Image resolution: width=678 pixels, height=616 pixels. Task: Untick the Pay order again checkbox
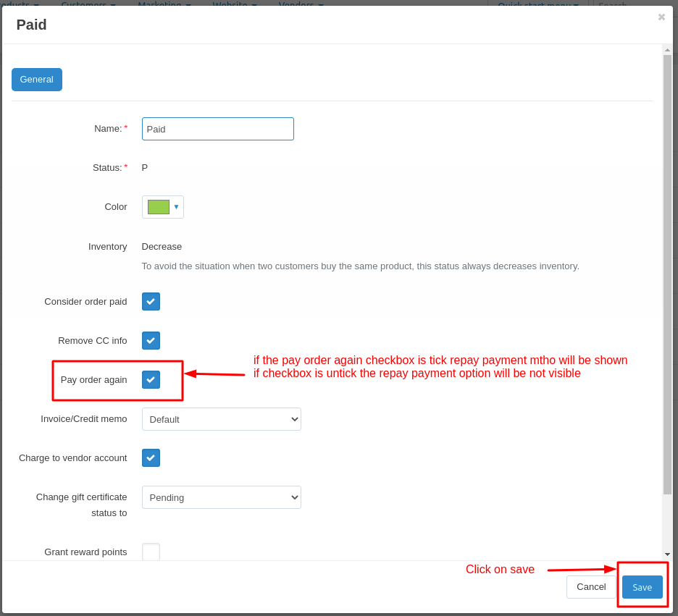(x=151, y=380)
